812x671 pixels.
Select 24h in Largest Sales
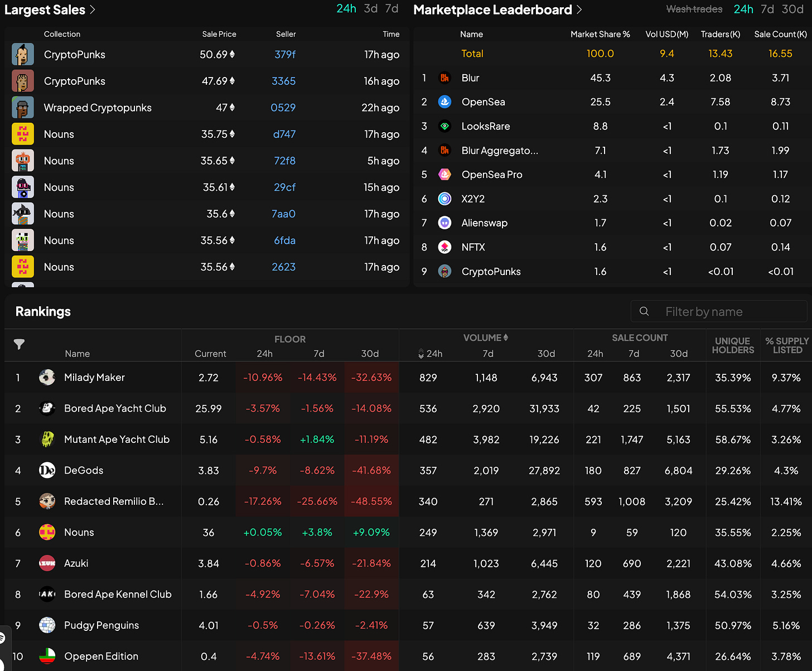(x=346, y=9)
